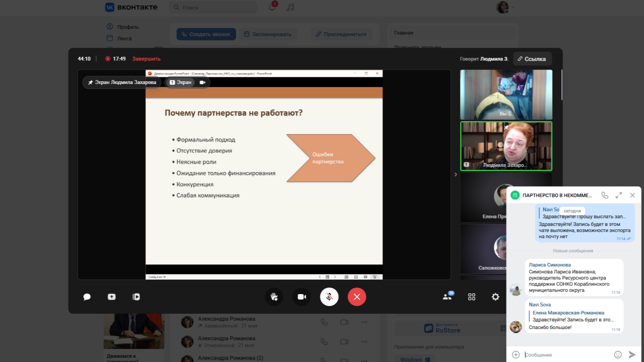Go to the previous slide arrow in PowerPoint
644x362 pixels.
(320, 277)
